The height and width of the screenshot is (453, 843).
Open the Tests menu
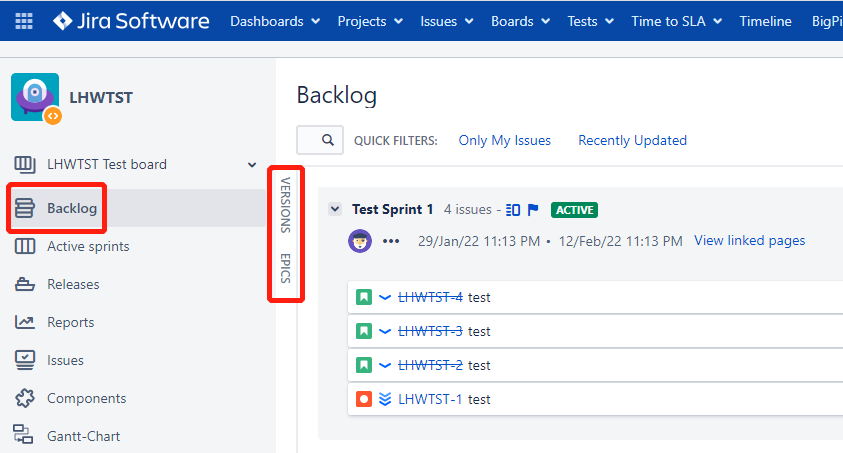(x=590, y=21)
